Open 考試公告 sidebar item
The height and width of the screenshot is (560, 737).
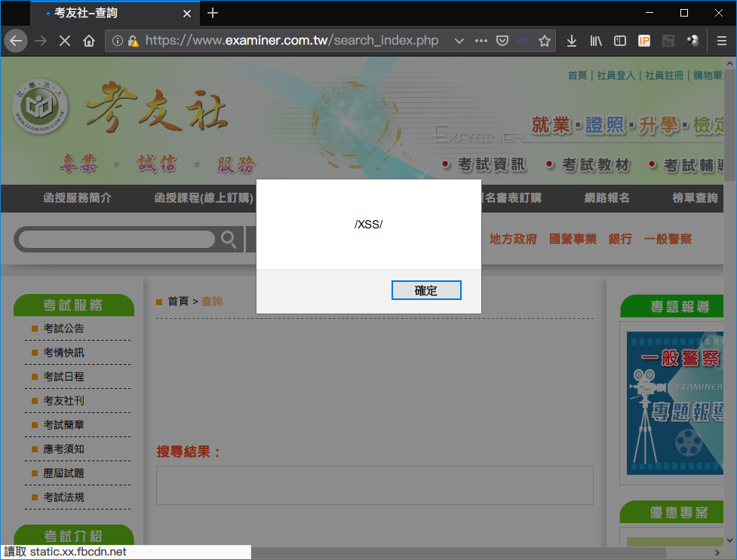63,329
